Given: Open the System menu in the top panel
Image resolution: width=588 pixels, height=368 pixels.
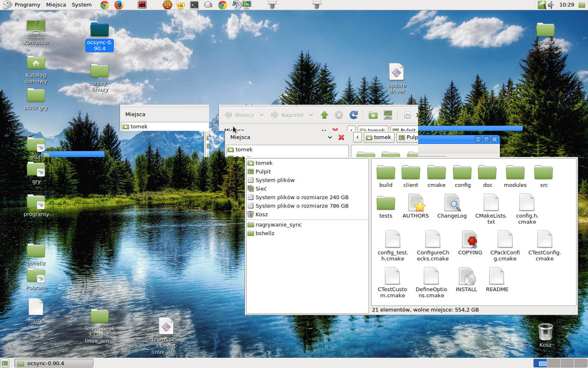Looking at the screenshot, I should 82,5.
